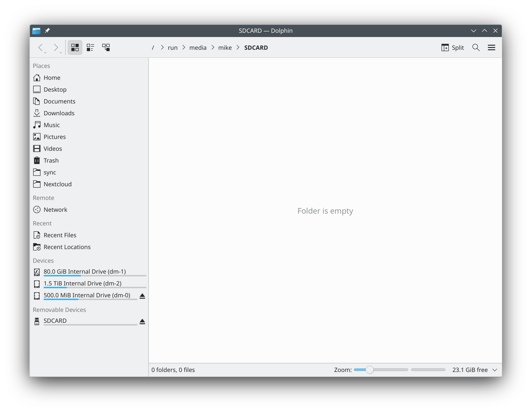532x412 pixels.
Task: Click the pin window icon in title bar
Action: tap(47, 31)
